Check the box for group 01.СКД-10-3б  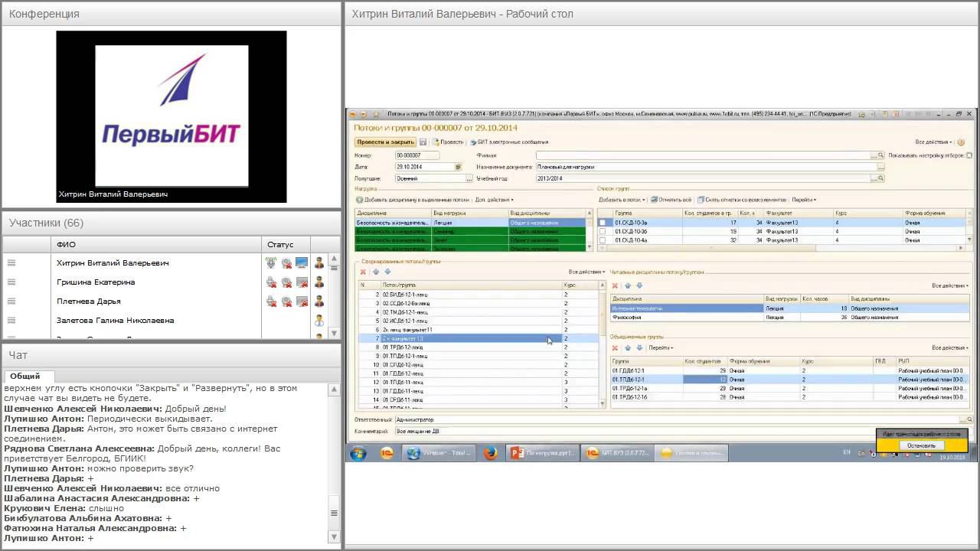(603, 231)
